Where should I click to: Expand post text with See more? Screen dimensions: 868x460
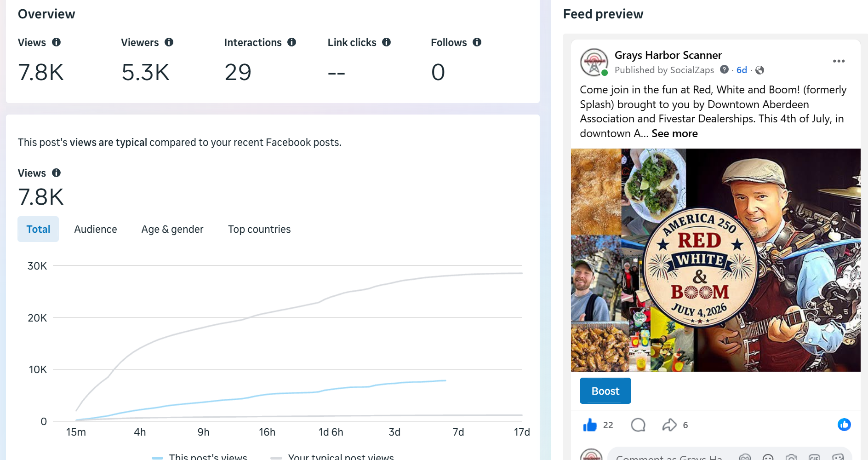(674, 133)
